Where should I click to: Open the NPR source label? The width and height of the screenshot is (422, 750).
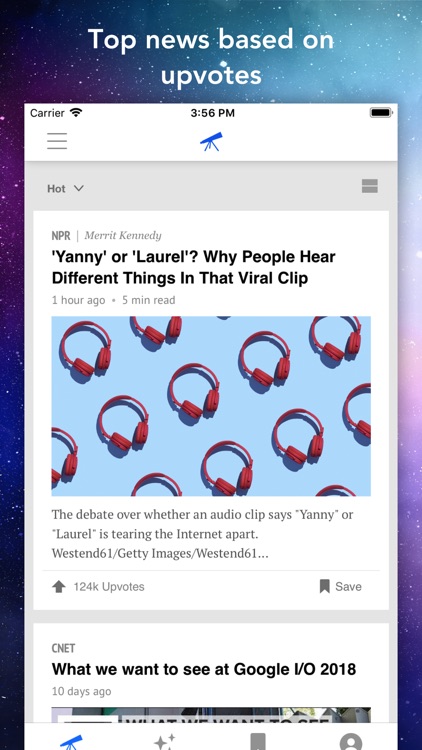click(61, 236)
